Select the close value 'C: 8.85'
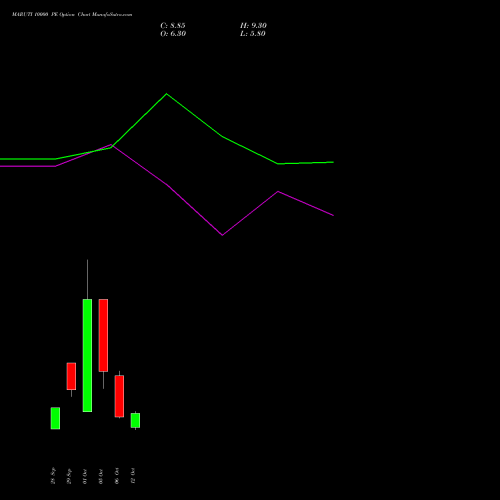This screenshot has height=500, width=500. tap(173, 26)
